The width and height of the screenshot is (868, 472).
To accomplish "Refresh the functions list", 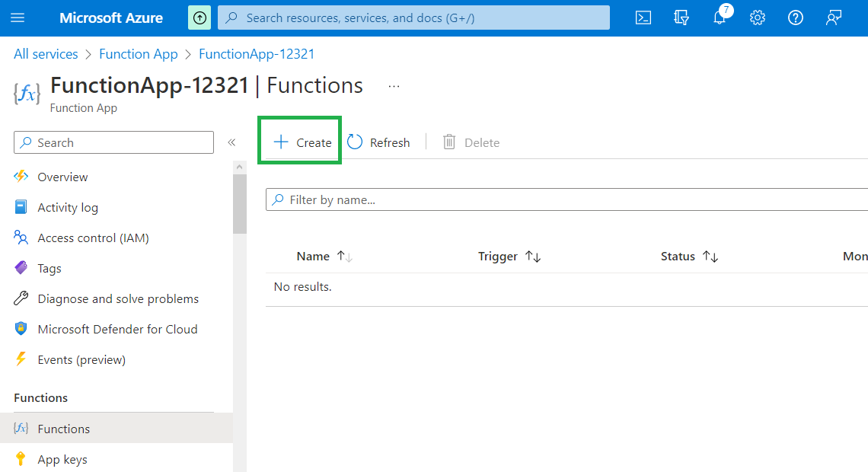I will [378, 142].
